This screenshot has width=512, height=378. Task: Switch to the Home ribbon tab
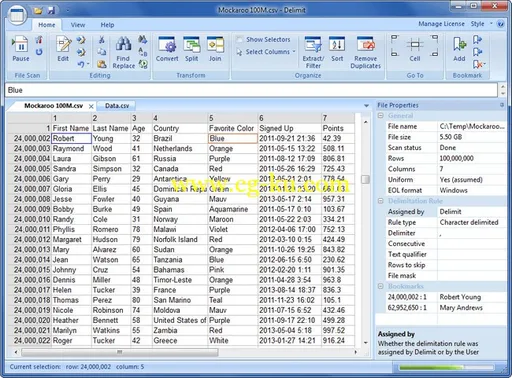47,25
